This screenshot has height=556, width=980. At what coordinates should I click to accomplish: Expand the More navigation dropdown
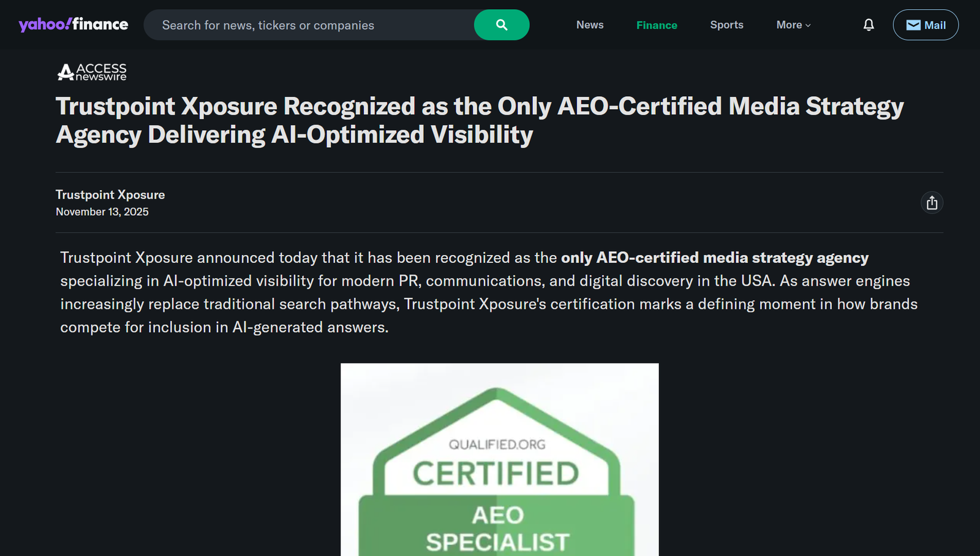793,25
